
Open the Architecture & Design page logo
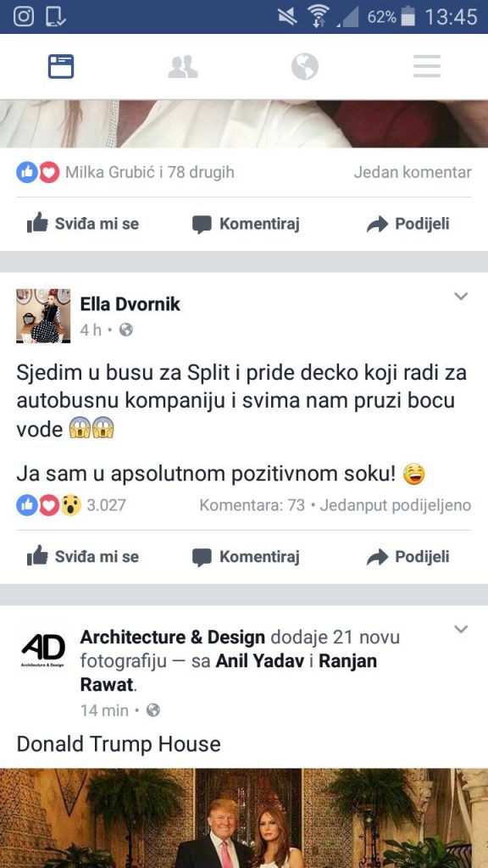43,648
